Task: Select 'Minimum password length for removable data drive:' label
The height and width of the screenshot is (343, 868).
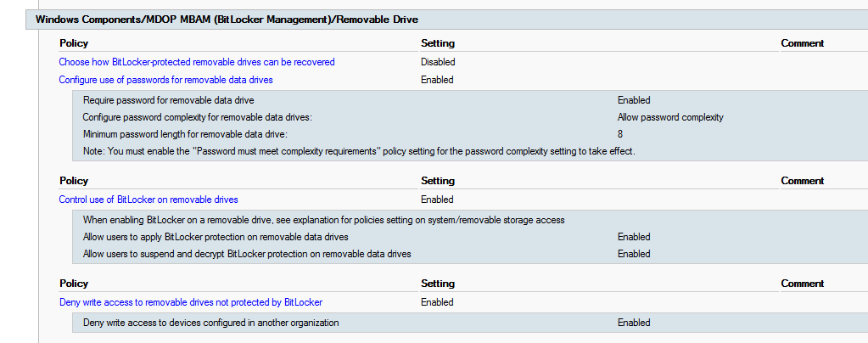Action: pyautogui.click(x=185, y=134)
